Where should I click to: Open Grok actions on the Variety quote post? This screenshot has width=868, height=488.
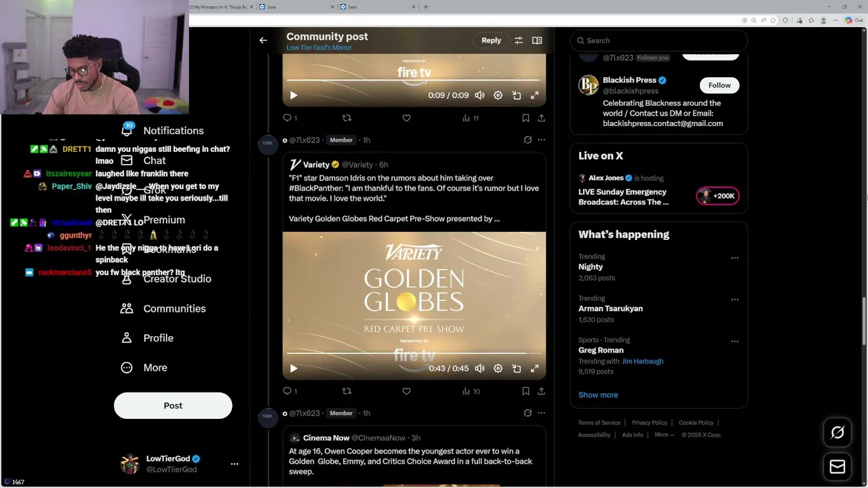pos(528,140)
